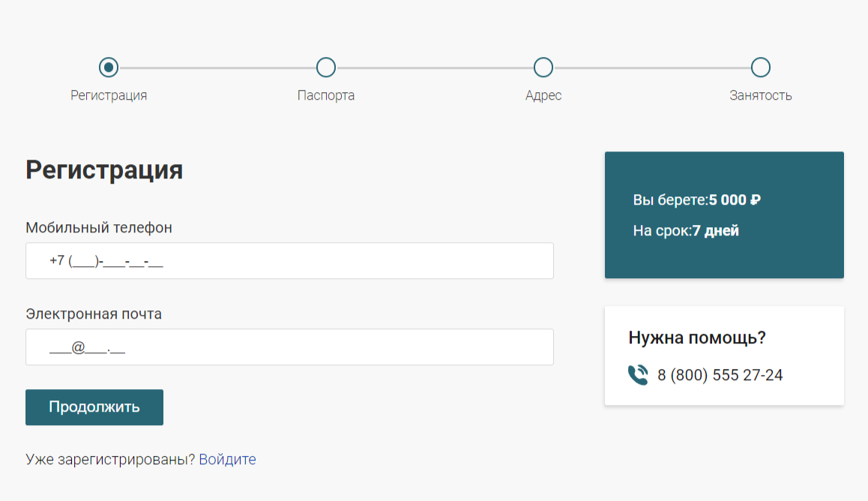Call the 8 (800) 555 27-24 number
Screen dimensions: 868x501
720,375
